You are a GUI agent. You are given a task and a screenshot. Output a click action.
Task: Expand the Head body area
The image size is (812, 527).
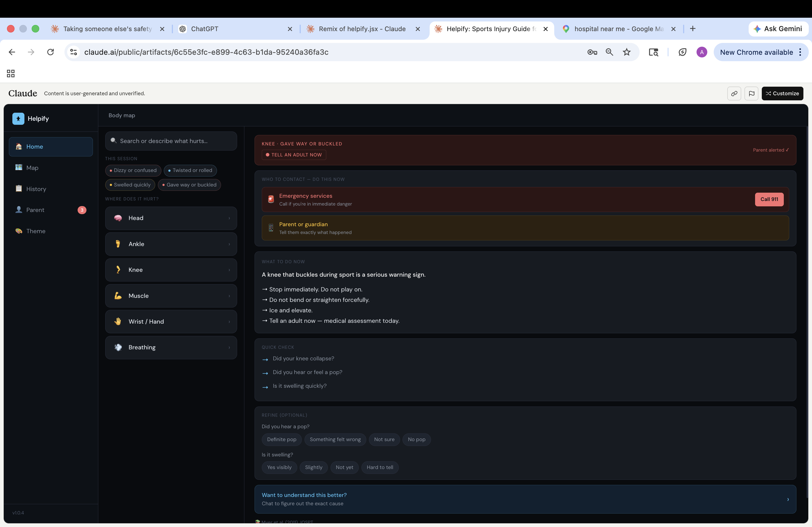(171, 218)
